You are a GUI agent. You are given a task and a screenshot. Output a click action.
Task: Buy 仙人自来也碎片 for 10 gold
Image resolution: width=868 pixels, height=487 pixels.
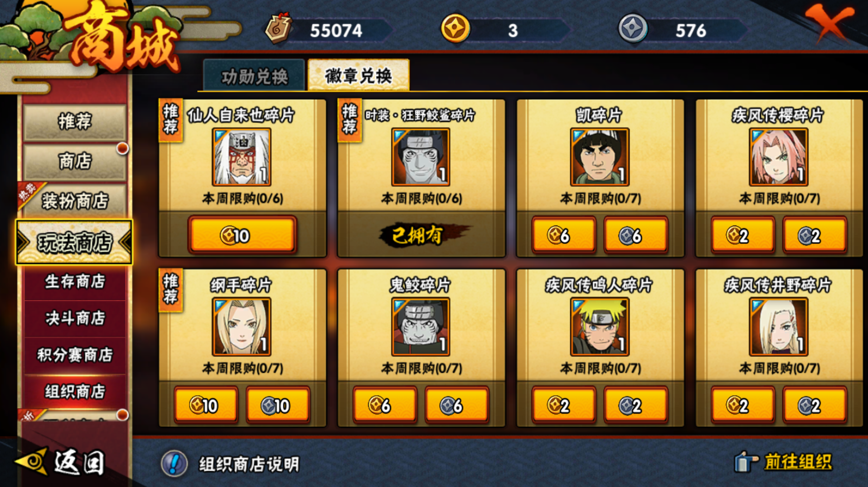point(242,235)
